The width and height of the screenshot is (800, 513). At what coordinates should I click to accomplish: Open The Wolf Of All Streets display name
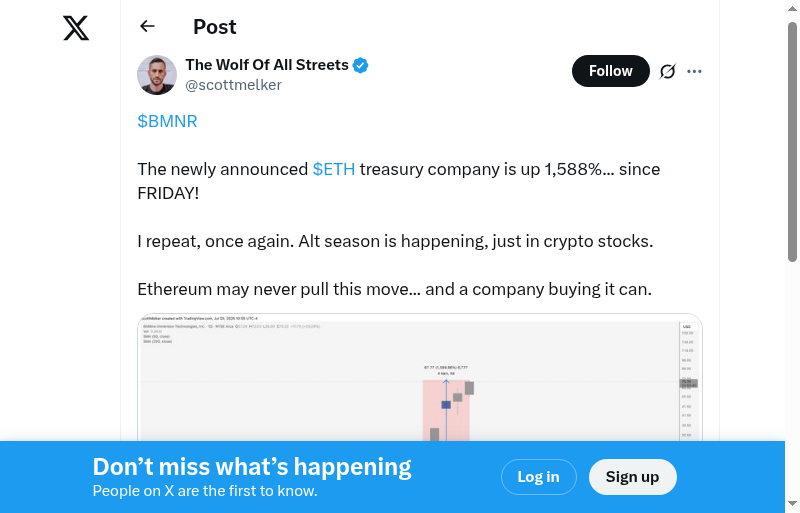coord(267,65)
